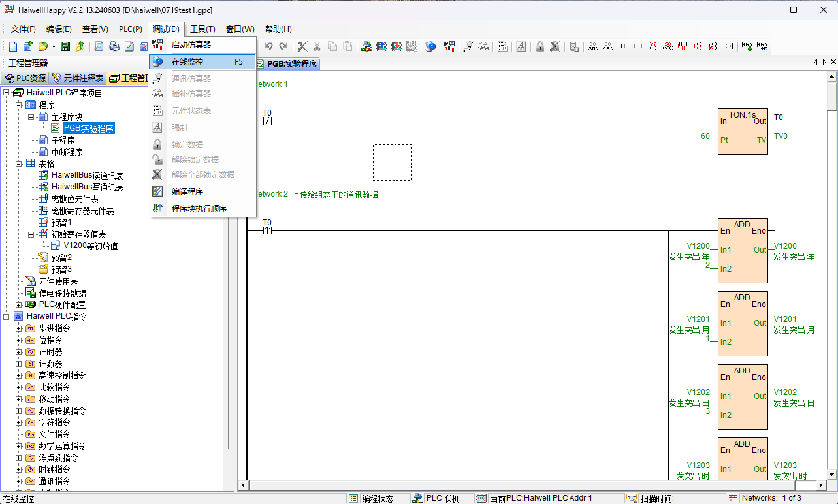Activate the PGB:实验程序 editor tab

(x=286, y=64)
